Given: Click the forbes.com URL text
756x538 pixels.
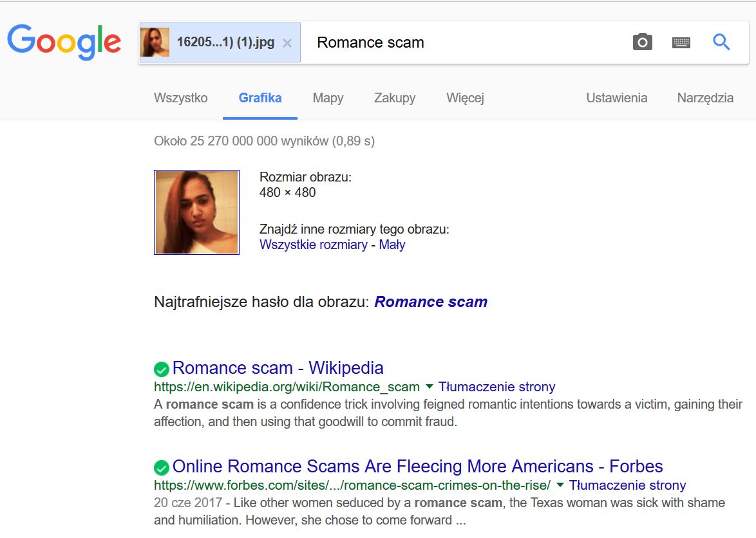Looking at the screenshot, I should [x=352, y=485].
